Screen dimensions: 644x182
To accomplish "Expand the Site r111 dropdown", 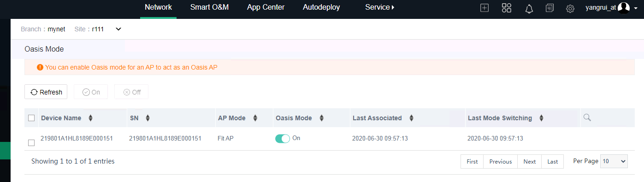I will pos(118,29).
